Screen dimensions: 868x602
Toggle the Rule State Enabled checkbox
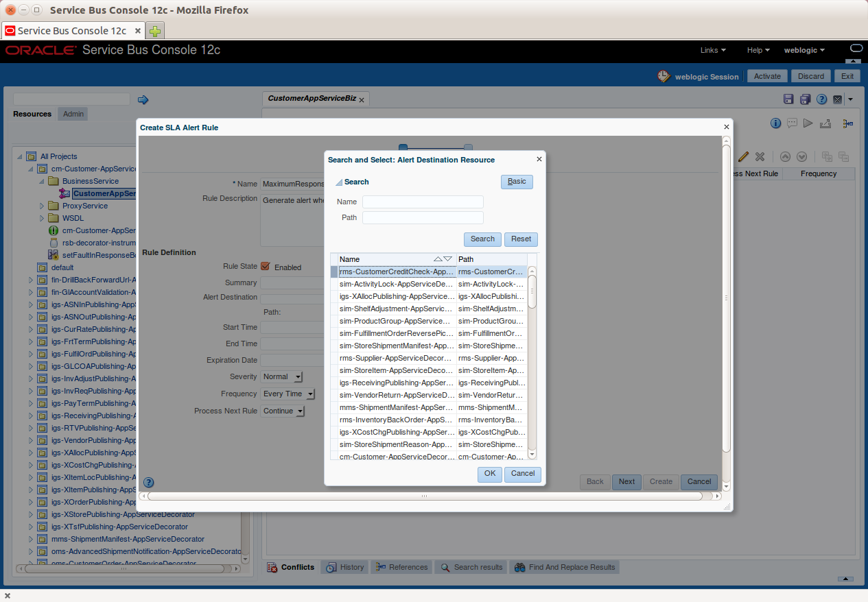click(x=265, y=266)
